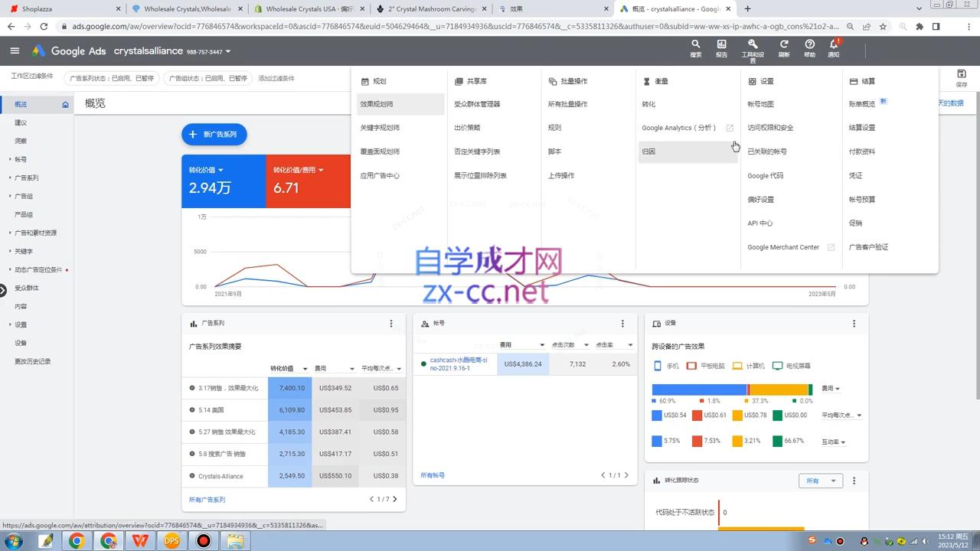
Task: Click the 新广告系列 button
Action: pyautogui.click(x=214, y=134)
